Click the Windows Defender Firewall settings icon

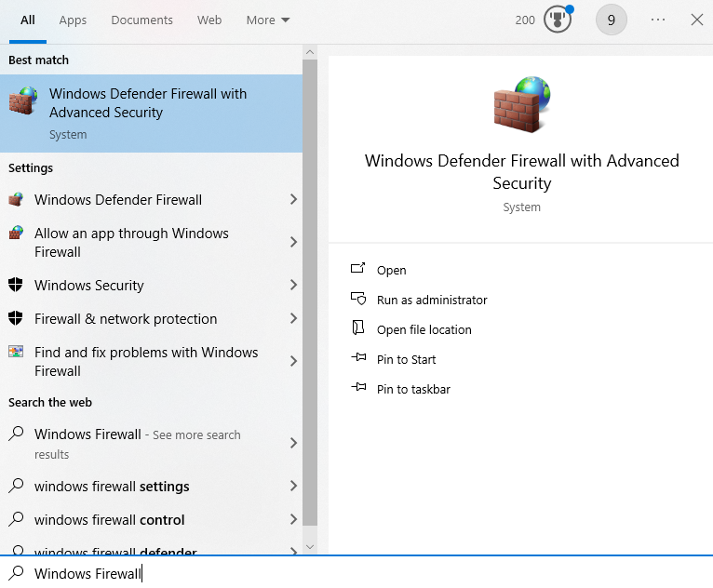[x=16, y=199]
